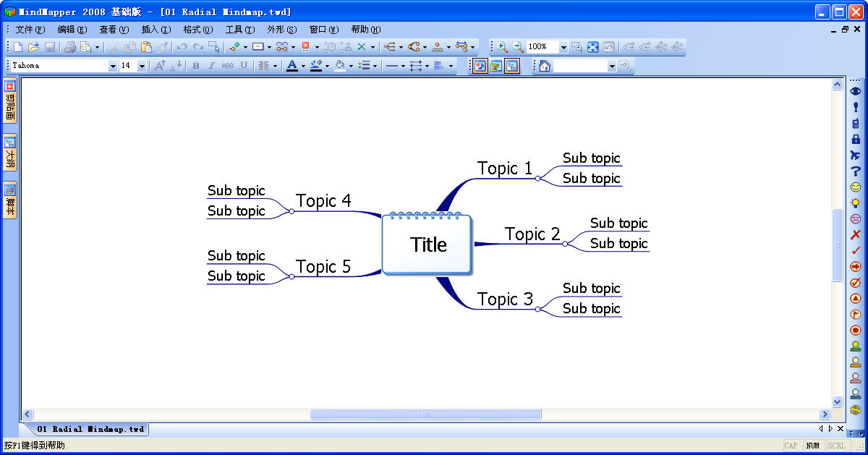Click the Zoom In magnifier icon
868x455 pixels.
point(501,47)
